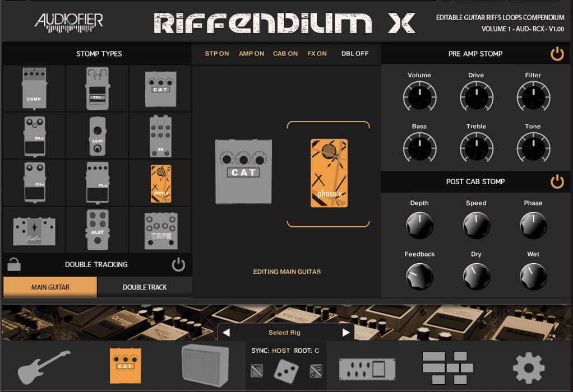Turn off the amp via AMP ON
Image resolution: width=573 pixels, height=392 pixels.
[251, 54]
